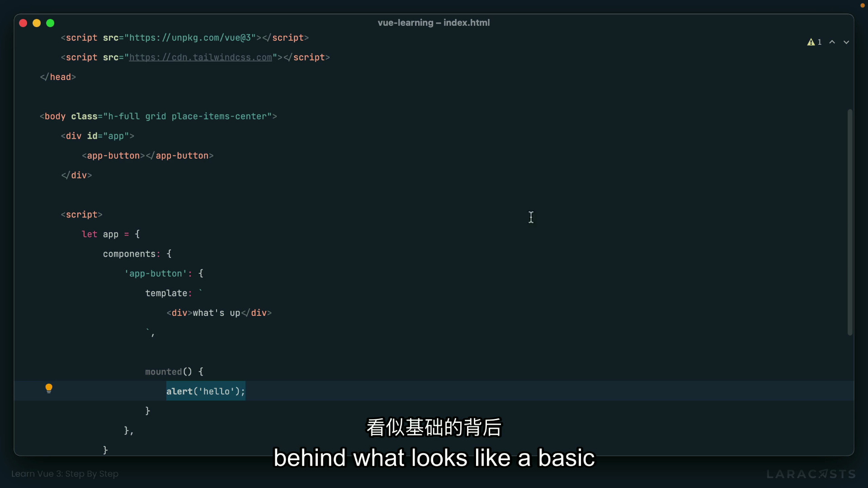This screenshot has height=488, width=868.
Task: Click the opening <script> tag in body
Action: click(x=82, y=215)
